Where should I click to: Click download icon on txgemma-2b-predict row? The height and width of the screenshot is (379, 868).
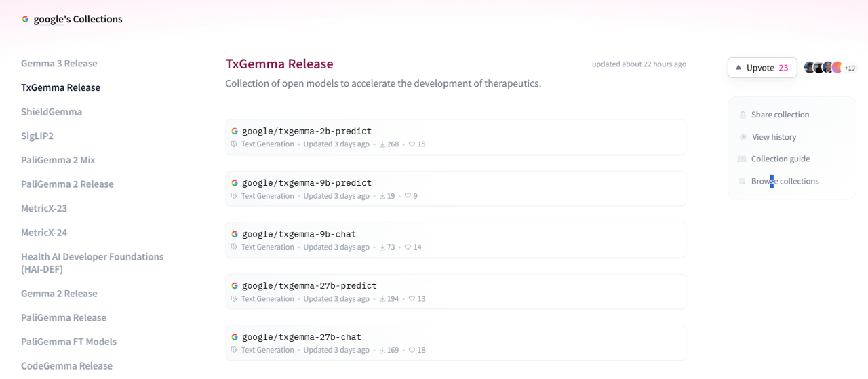382,144
